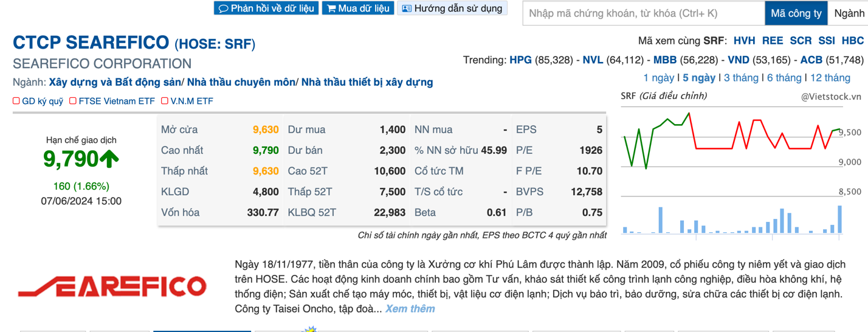Toggle the GD ký quỹ checkbox
This screenshot has height=332, width=868.
click(x=16, y=101)
